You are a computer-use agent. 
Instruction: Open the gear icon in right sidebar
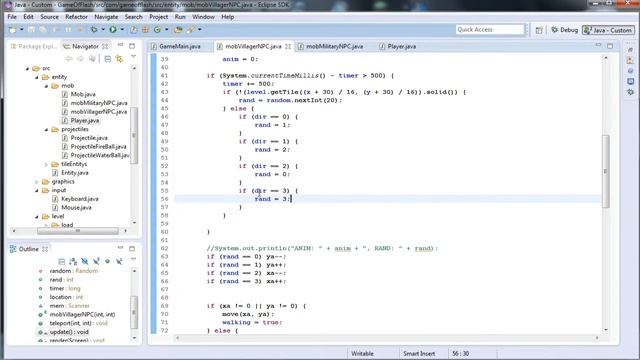click(x=631, y=92)
